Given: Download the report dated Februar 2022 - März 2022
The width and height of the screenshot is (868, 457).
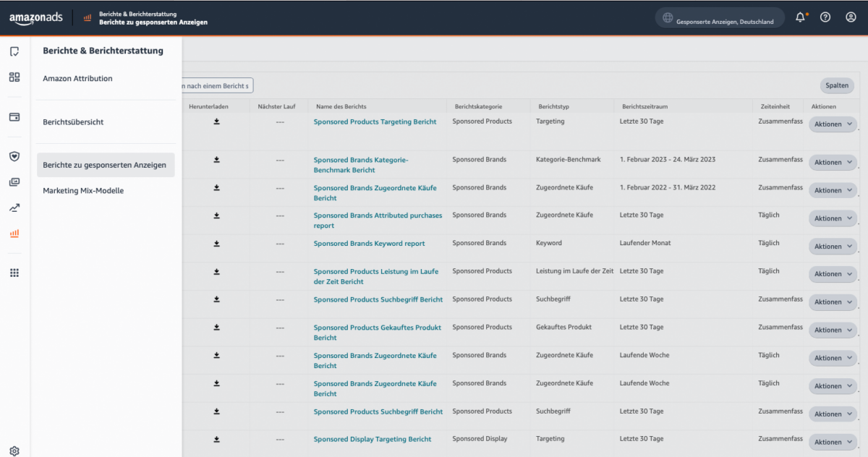Looking at the screenshot, I should tap(216, 188).
